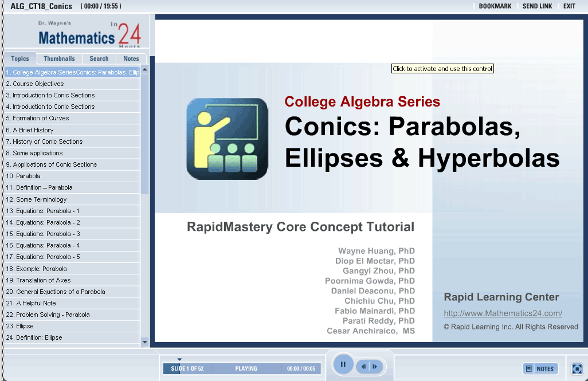Click BOOKMARK in the top bar
The image size is (588, 381).
click(x=495, y=6)
